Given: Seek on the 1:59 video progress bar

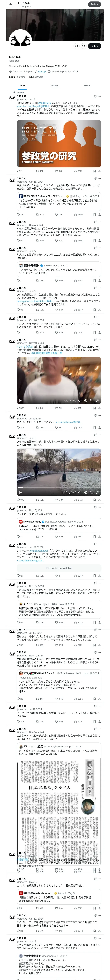Looking at the screenshot, I should pos(59,396).
